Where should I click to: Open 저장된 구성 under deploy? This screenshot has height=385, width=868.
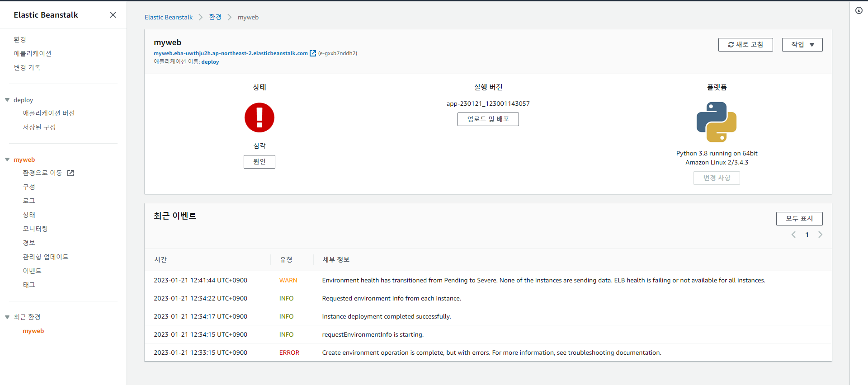39,127
